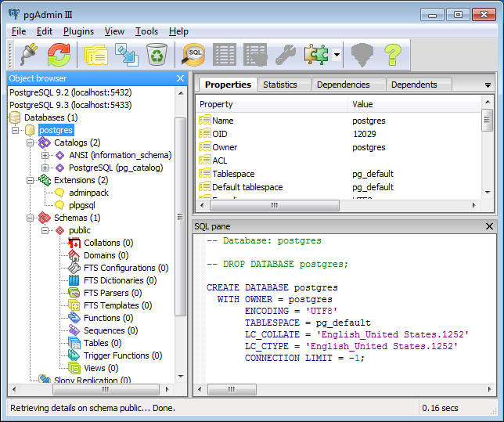Select the plpgsql extension
The height and width of the screenshot is (422, 504).
click(x=82, y=205)
